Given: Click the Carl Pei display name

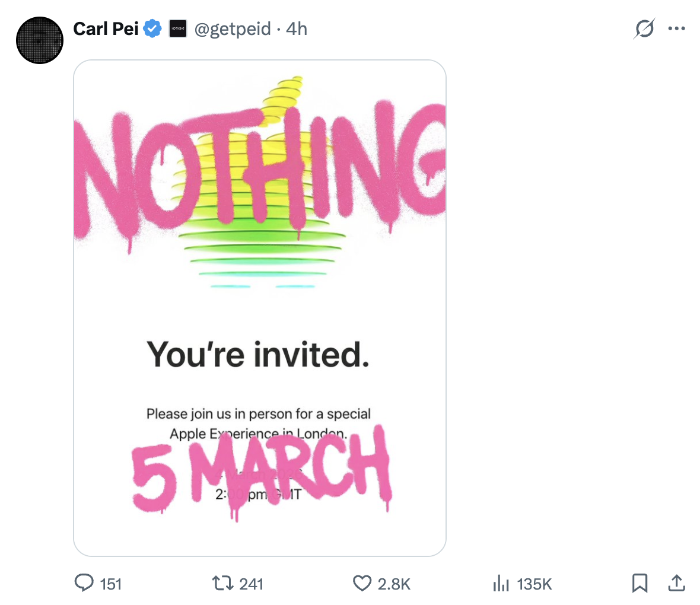Looking at the screenshot, I should [106, 28].
